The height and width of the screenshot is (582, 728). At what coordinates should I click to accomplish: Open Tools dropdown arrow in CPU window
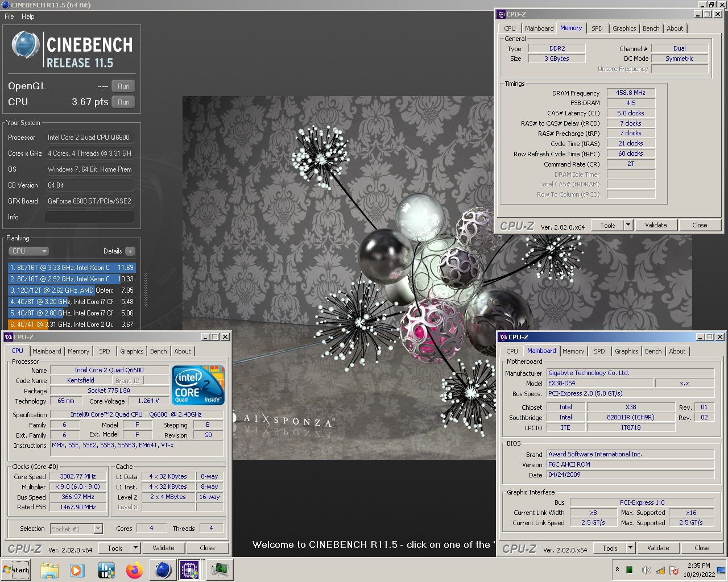coord(135,548)
